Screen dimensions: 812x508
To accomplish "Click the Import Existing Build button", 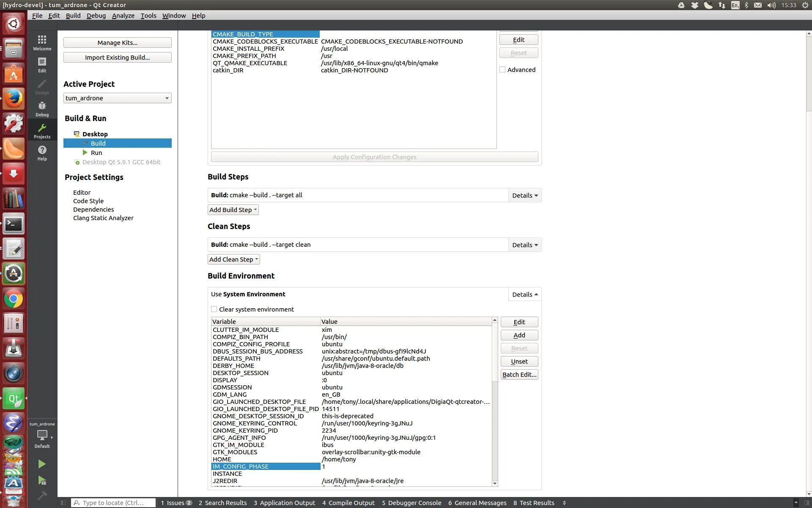I will tap(117, 57).
